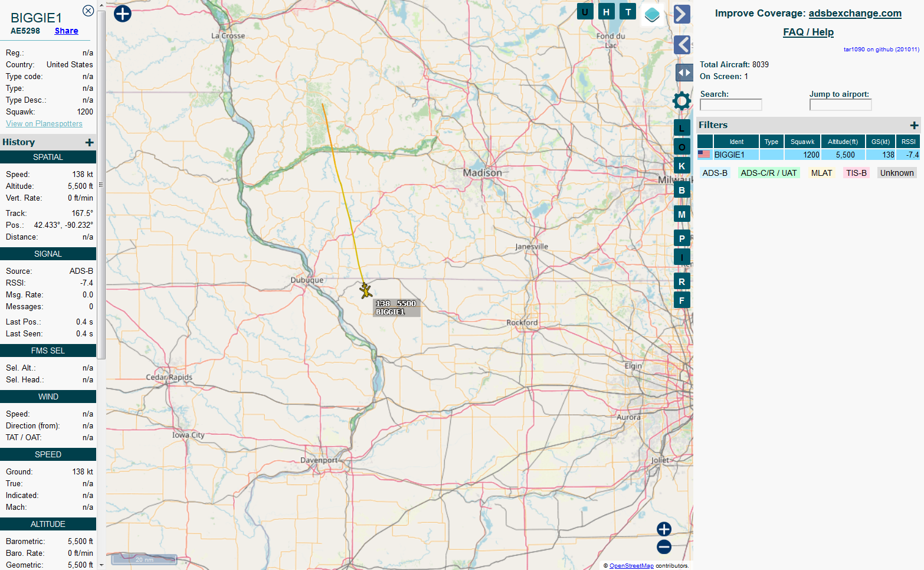
Task: Toggle the P map button
Action: pos(682,238)
